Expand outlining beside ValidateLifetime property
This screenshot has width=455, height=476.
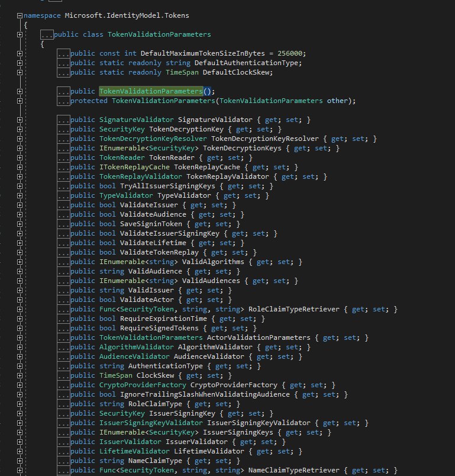pyautogui.click(x=20, y=243)
